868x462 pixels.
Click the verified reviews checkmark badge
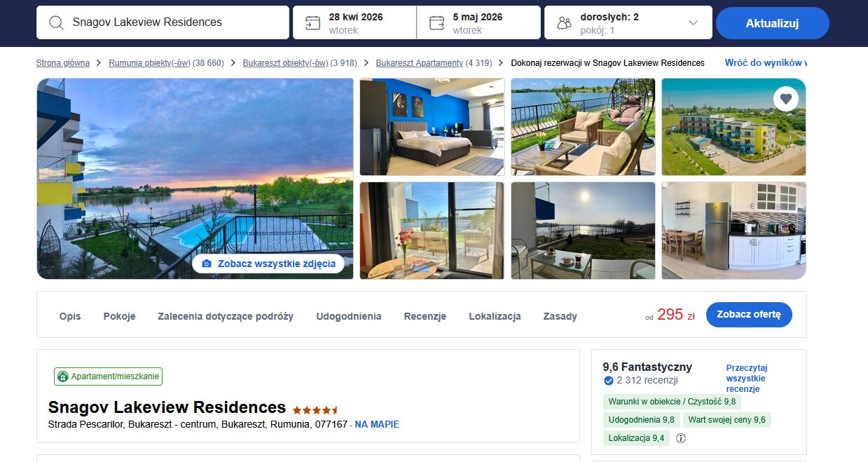point(608,381)
